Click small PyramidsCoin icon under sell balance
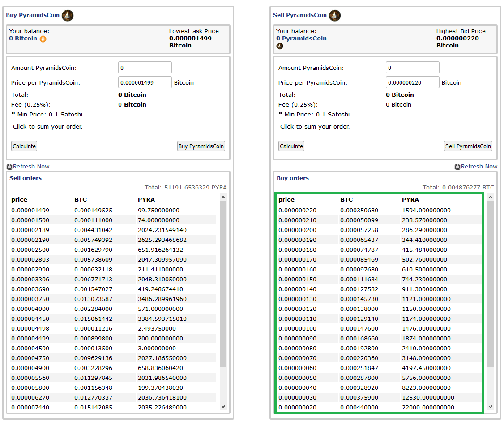Screen dimensions: 504x422 point(280,46)
